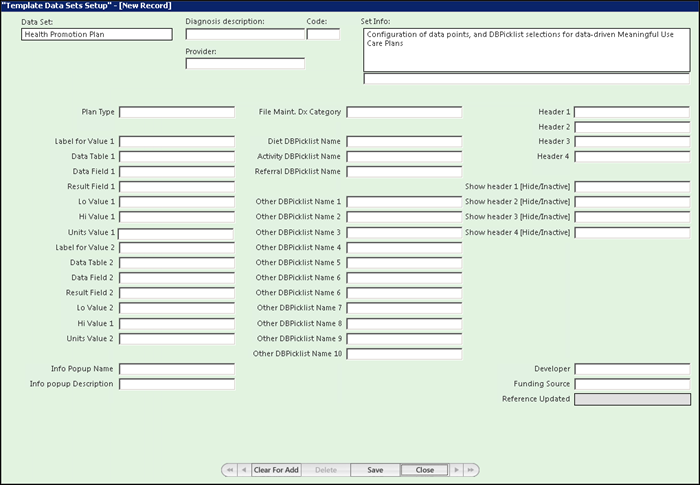700x486 pixels.
Task: Click the Data Field 2 input
Action: (x=177, y=278)
